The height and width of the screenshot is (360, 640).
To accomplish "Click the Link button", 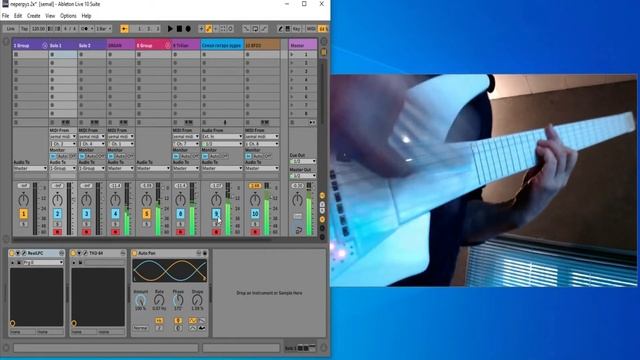I will tap(11, 29).
